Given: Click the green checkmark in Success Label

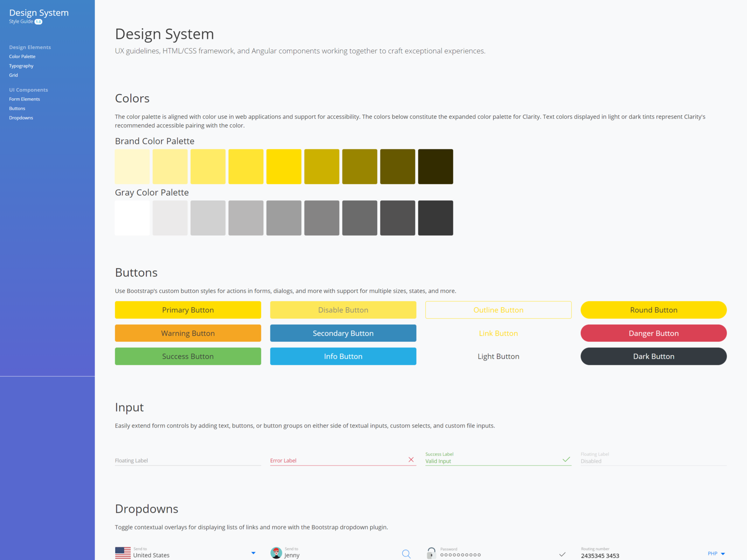Looking at the screenshot, I should pos(566,459).
